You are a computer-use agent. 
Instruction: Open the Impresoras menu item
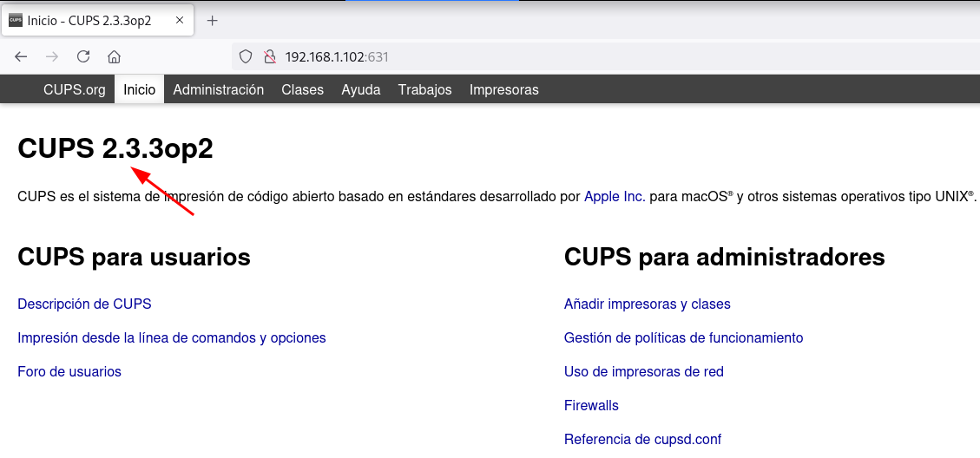pyautogui.click(x=503, y=89)
